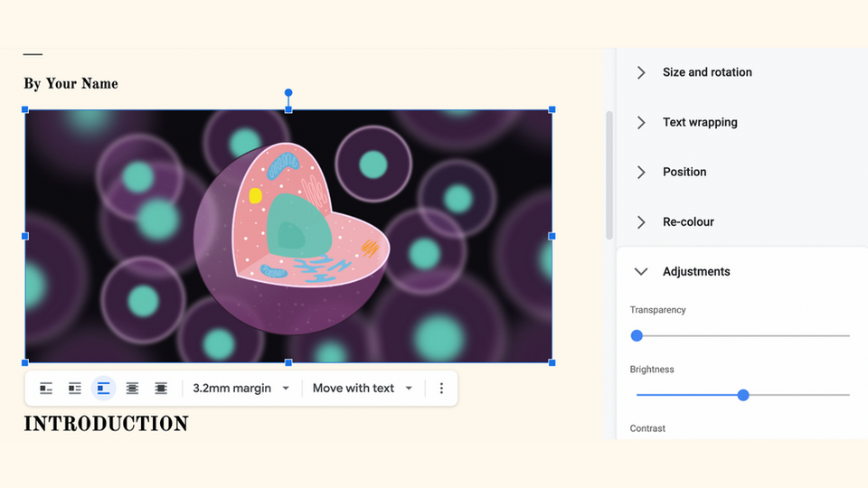Click the top-left image resize handle
The width and height of the screenshot is (868, 488).
(x=25, y=109)
